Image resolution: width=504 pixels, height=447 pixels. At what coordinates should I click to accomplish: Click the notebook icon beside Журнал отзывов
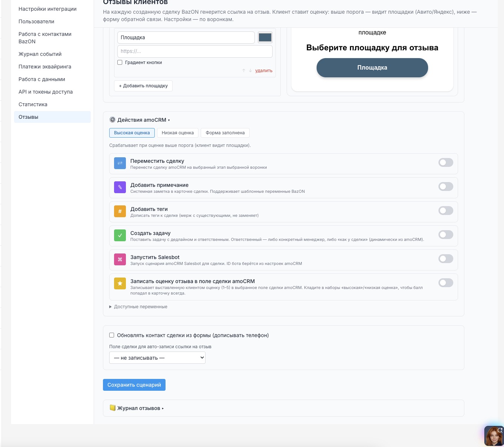[x=113, y=408]
